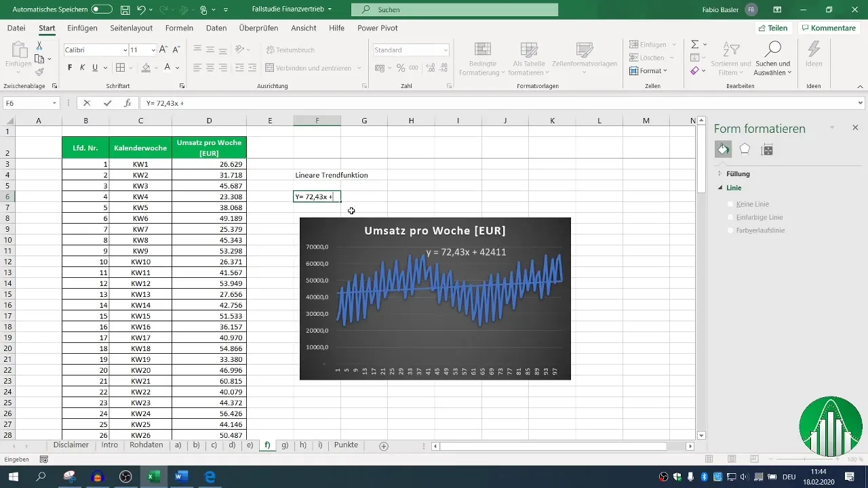868x488 pixels.
Task: Select the Format Painter brush
Action: [x=39, y=72]
